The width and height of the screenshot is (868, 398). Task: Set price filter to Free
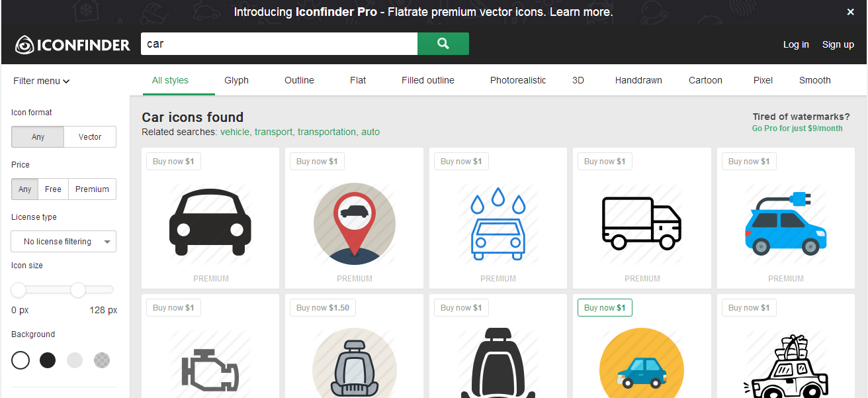pos(53,189)
